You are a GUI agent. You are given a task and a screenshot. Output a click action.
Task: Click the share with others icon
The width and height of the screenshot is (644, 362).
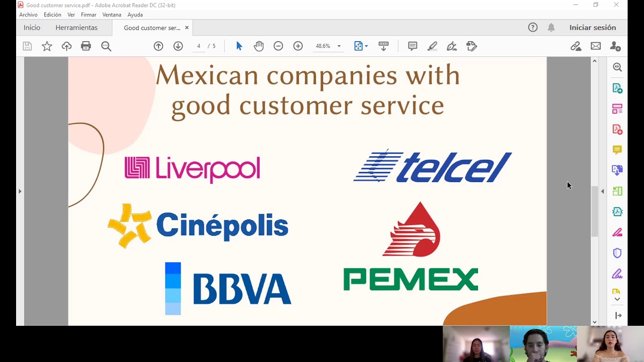tap(615, 46)
